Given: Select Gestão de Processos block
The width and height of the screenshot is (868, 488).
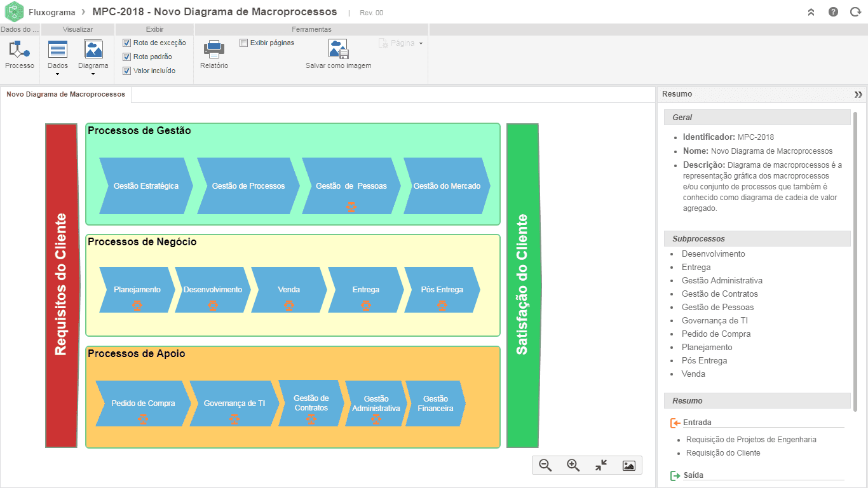Looking at the screenshot, I should [x=248, y=186].
